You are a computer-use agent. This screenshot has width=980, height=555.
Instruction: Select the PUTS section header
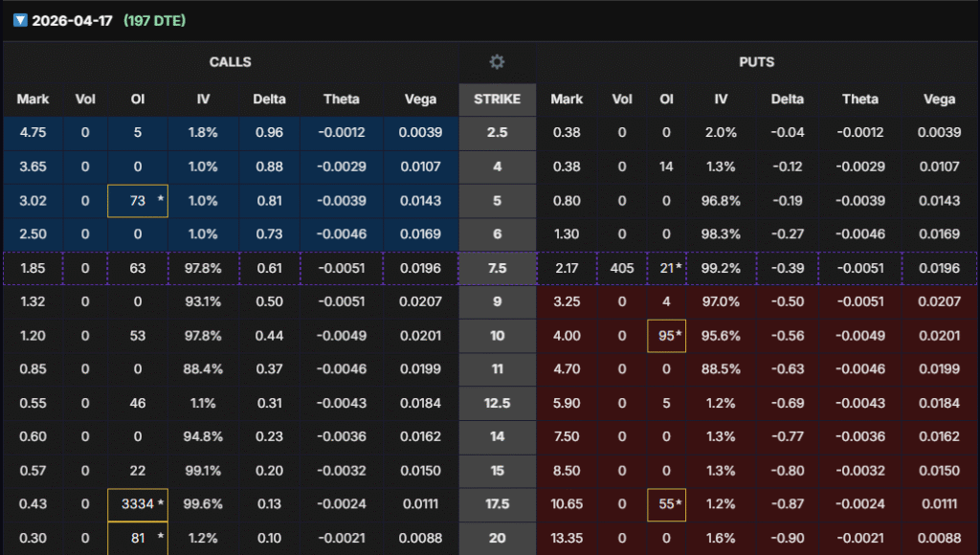pyautogui.click(x=757, y=62)
